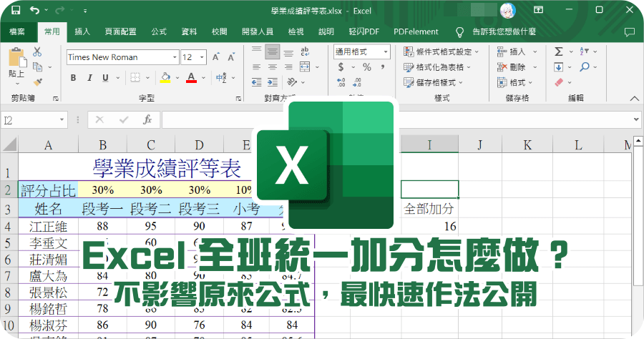Screen dimensions: 644x339
Task: Toggle bottom align
Action: [x=289, y=52]
